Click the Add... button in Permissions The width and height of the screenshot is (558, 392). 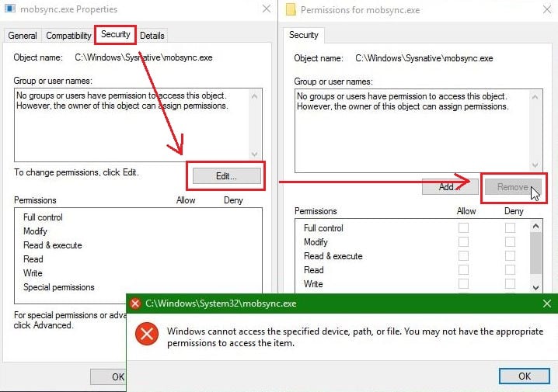(x=450, y=187)
